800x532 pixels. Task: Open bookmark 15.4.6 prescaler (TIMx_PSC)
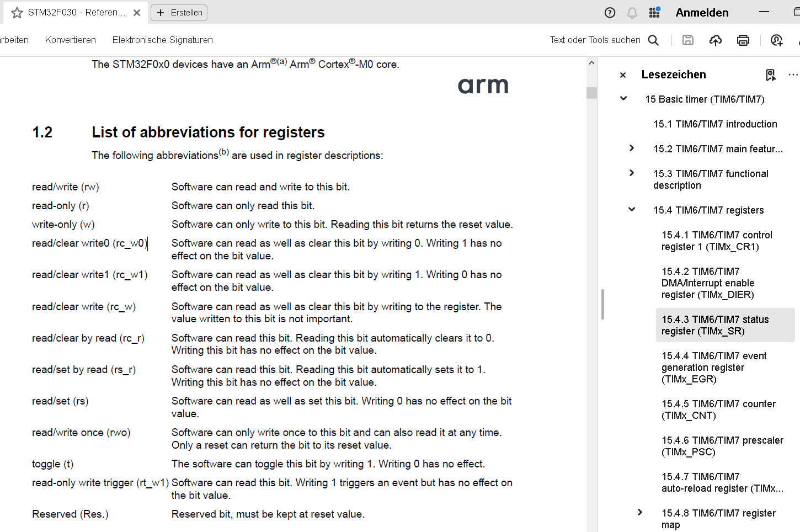[722, 446]
